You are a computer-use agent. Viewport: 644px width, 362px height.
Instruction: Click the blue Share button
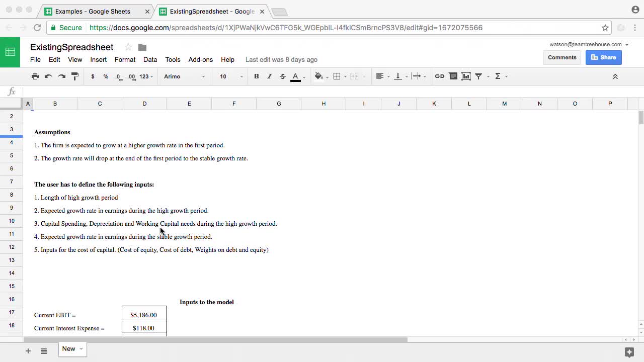tap(603, 57)
